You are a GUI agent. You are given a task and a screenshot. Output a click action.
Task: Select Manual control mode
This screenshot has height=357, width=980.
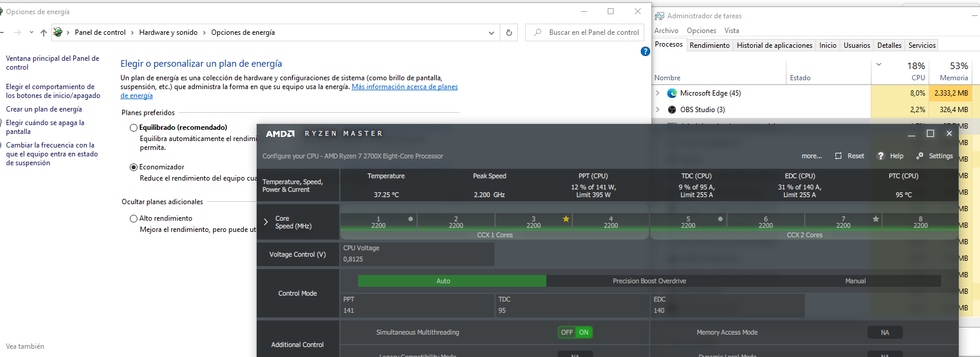[855, 281]
